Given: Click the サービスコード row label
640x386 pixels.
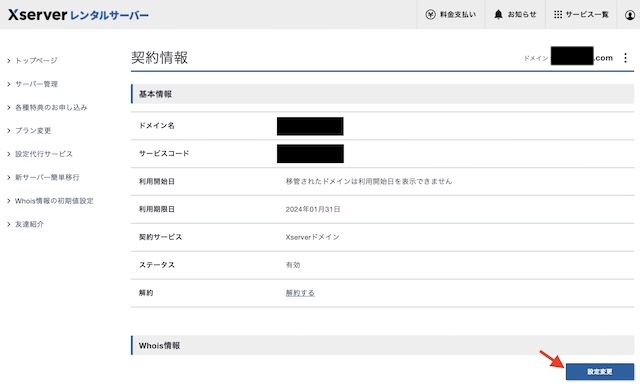Looking at the screenshot, I should 164,153.
